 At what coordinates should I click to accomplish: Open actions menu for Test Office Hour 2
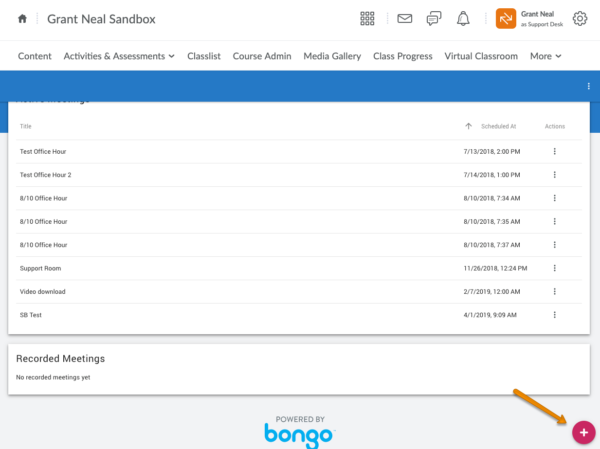[554, 175]
